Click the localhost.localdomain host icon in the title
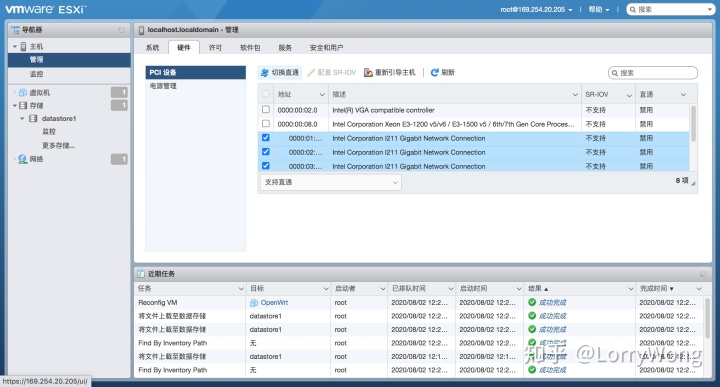 (141, 30)
